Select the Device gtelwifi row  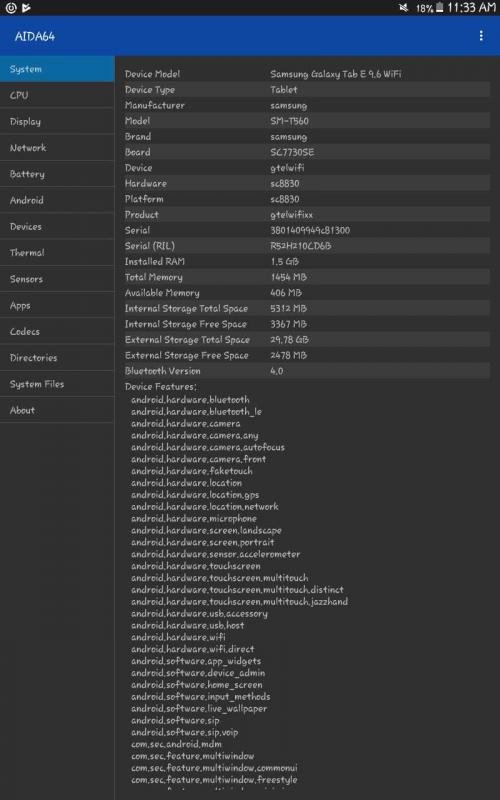pyautogui.click(x=307, y=168)
